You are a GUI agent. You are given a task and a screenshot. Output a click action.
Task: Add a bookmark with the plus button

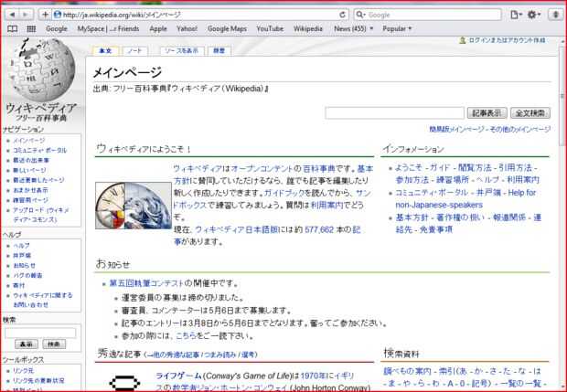[x=45, y=15]
